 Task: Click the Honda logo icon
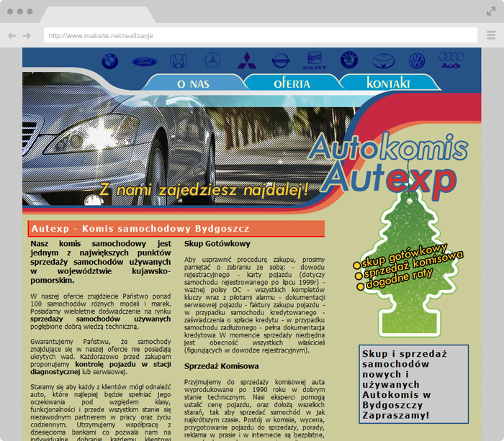coord(179,60)
